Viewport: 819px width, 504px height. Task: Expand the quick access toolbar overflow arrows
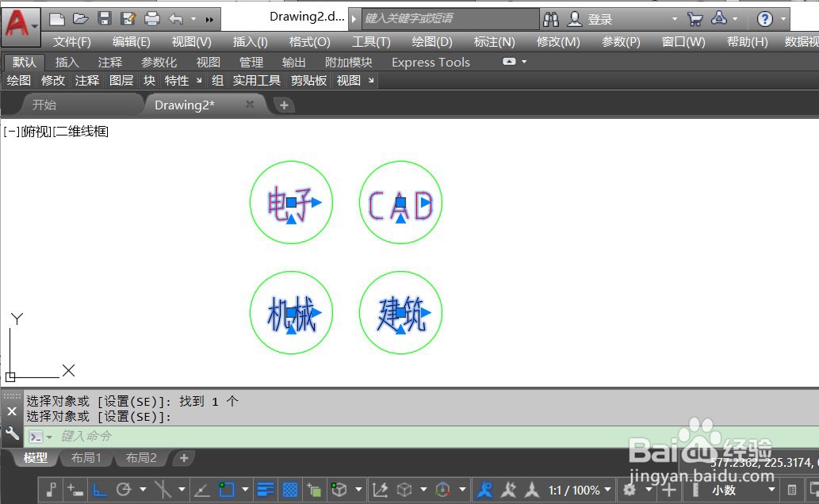[x=209, y=20]
